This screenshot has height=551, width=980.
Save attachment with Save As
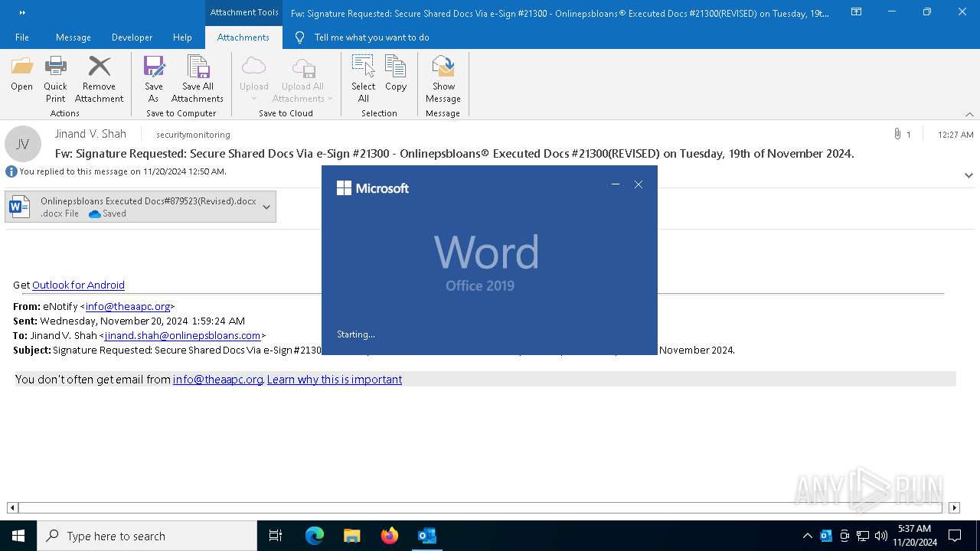coord(153,79)
